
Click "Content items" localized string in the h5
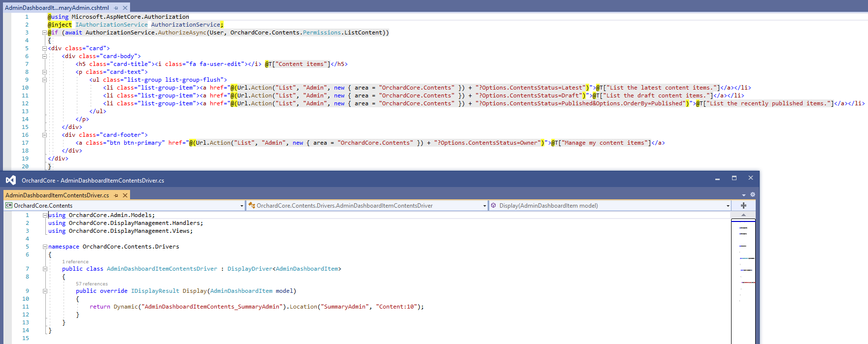pyautogui.click(x=301, y=64)
